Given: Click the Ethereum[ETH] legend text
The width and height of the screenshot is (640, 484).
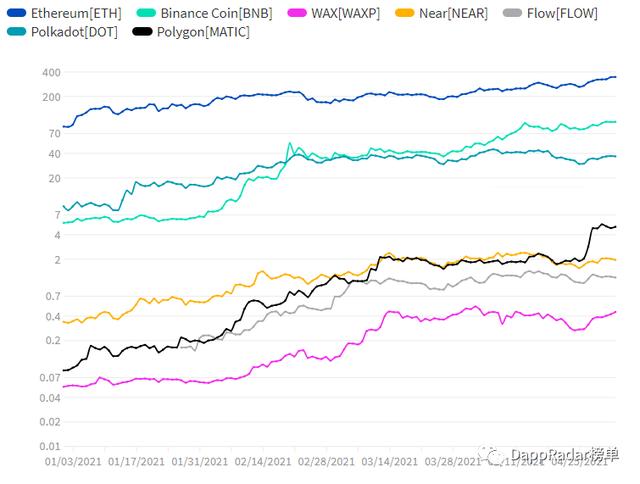Looking at the screenshot, I should [x=76, y=13].
